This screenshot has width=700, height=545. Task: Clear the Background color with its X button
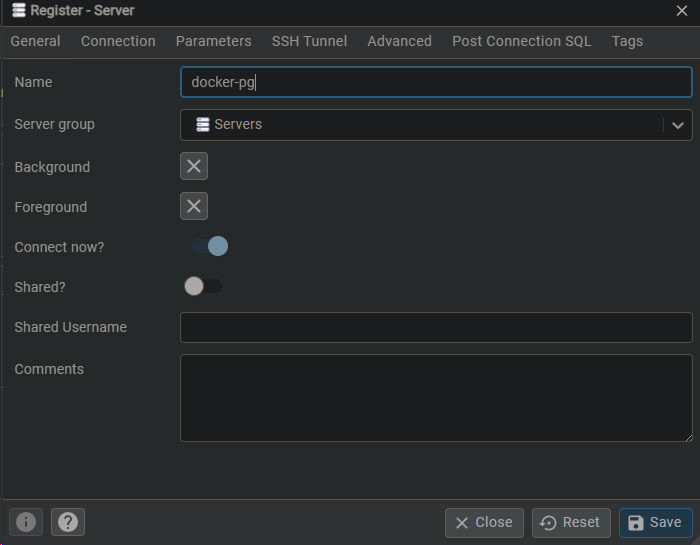click(194, 166)
